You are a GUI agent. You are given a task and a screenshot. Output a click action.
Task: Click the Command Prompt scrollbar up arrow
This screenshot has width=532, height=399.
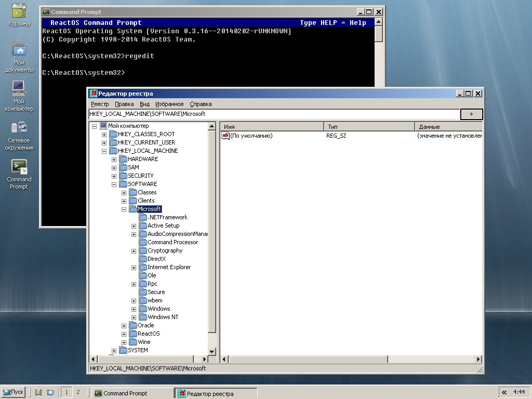[x=379, y=22]
